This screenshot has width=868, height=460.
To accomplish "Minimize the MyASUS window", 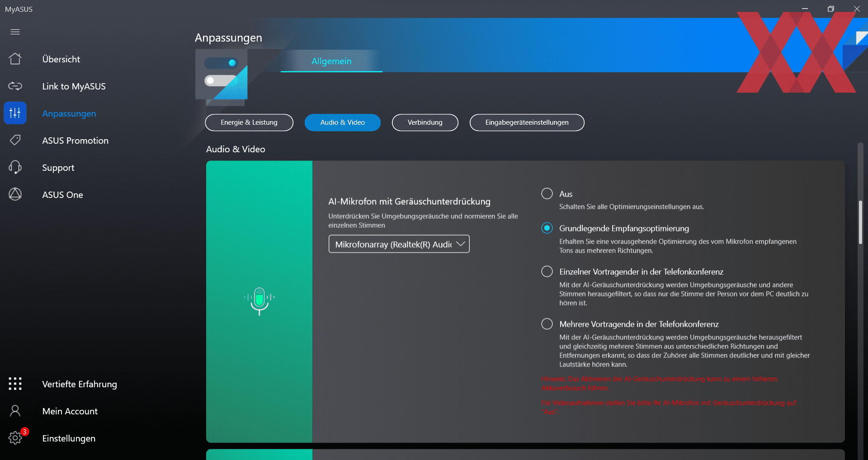I will click(805, 9).
